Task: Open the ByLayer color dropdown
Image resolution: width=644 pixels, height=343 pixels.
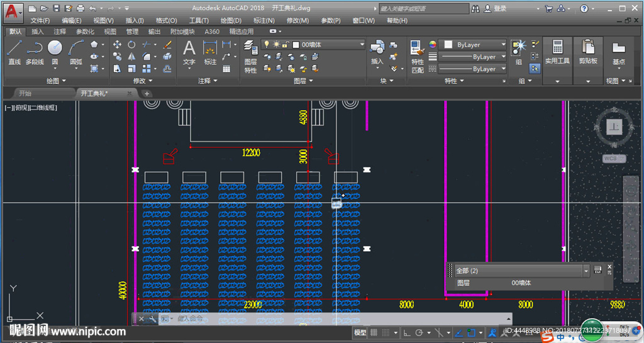Action: (473, 44)
